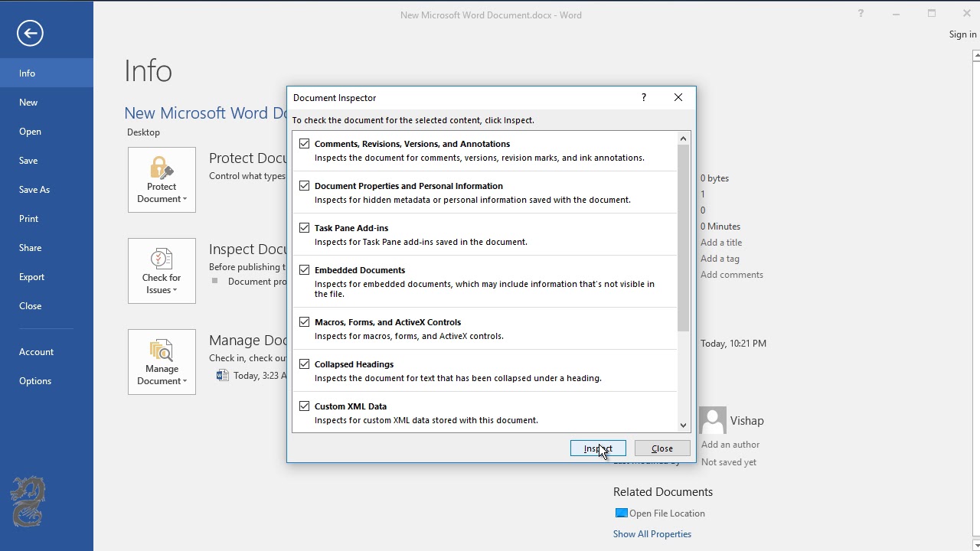Open Options in the backstage menu
The width and height of the screenshot is (980, 551).
click(x=47, y=381)
